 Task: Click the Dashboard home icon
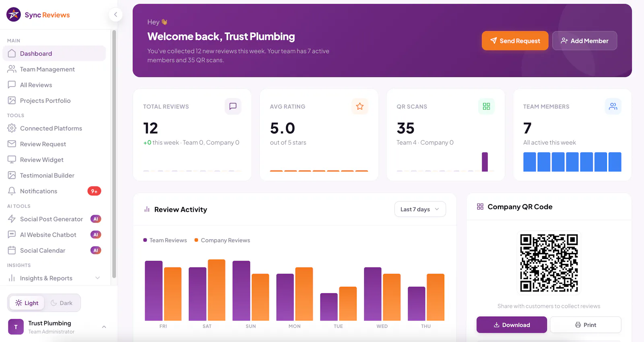click(12, 53)
